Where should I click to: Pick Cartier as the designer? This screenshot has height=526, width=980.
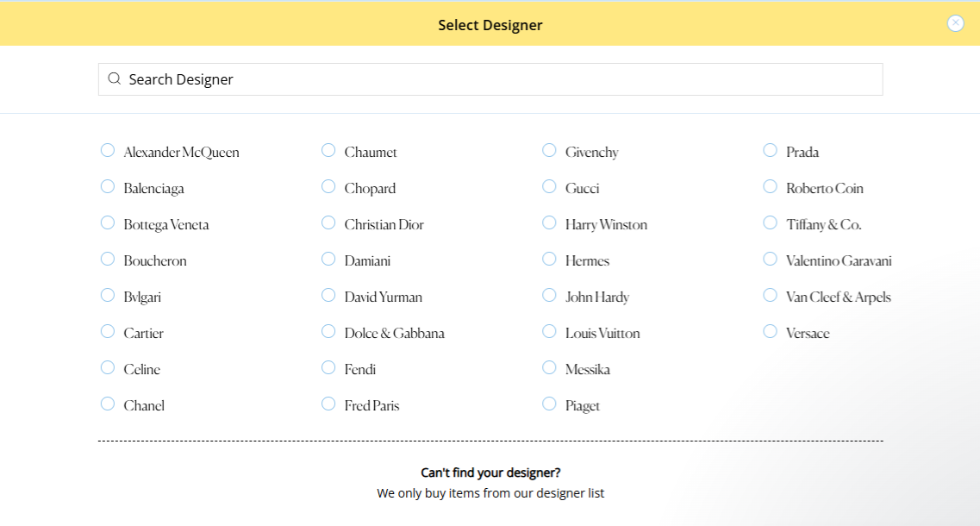click(x=107, y=330)
